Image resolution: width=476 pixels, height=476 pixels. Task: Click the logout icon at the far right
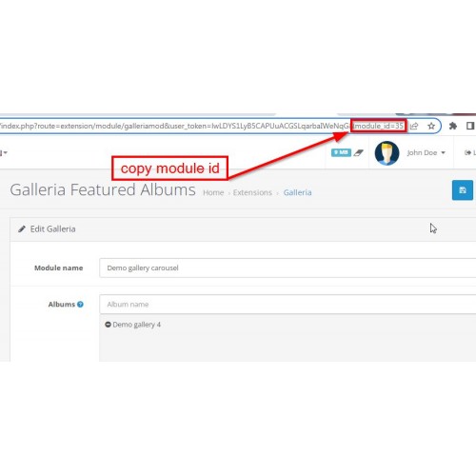(467, 153)
